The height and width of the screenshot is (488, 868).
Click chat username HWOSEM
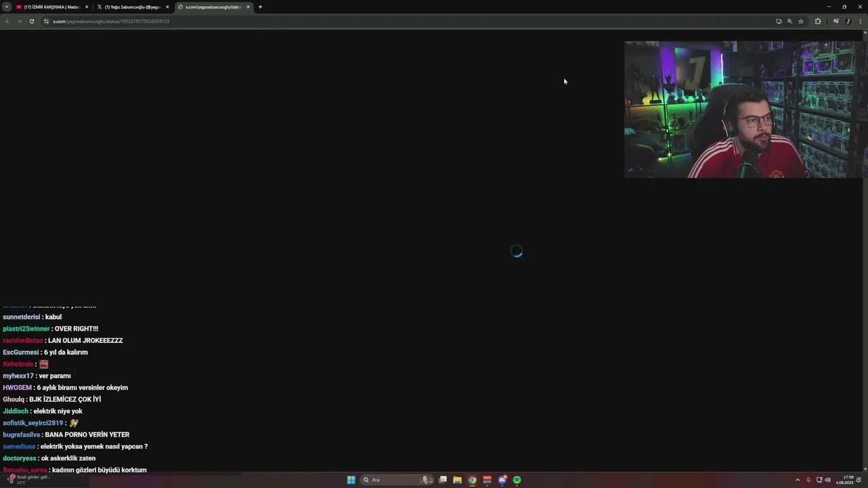[17, 388]
